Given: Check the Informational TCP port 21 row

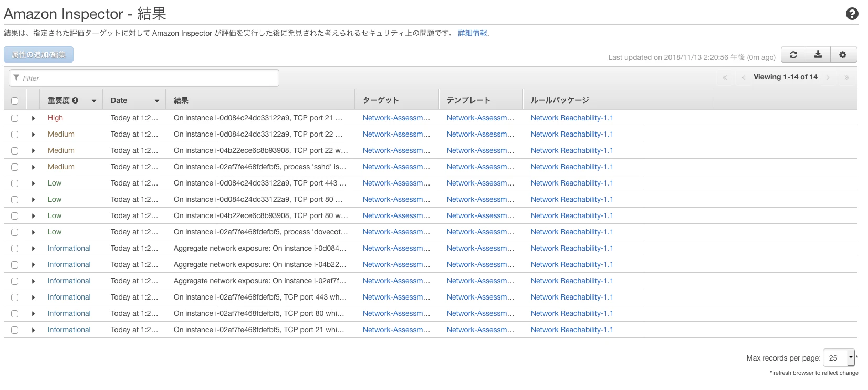Looking at the screenshot, I should (x=15, y=330).
